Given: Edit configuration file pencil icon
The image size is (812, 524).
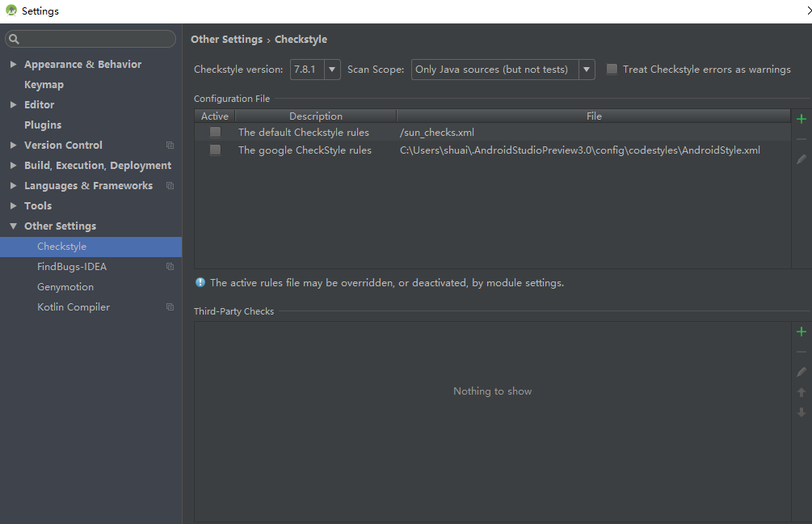Looking at the screenshot, I should tap(801, 159).
